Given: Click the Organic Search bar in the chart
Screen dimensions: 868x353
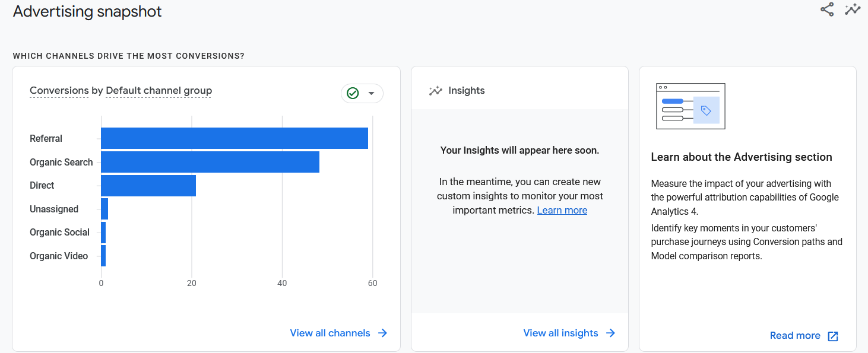Looking at the screenshot, I should click(x=210, y=162).
